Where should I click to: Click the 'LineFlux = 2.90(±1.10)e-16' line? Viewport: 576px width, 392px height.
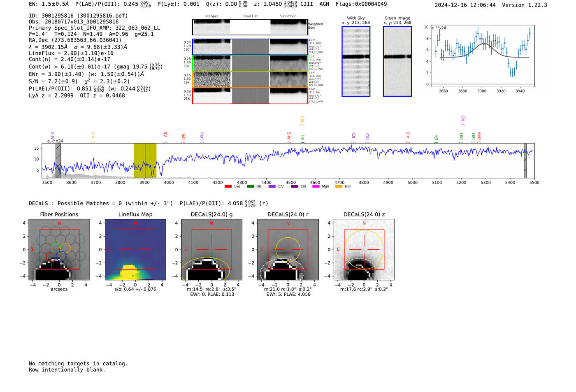click(71, 53)
